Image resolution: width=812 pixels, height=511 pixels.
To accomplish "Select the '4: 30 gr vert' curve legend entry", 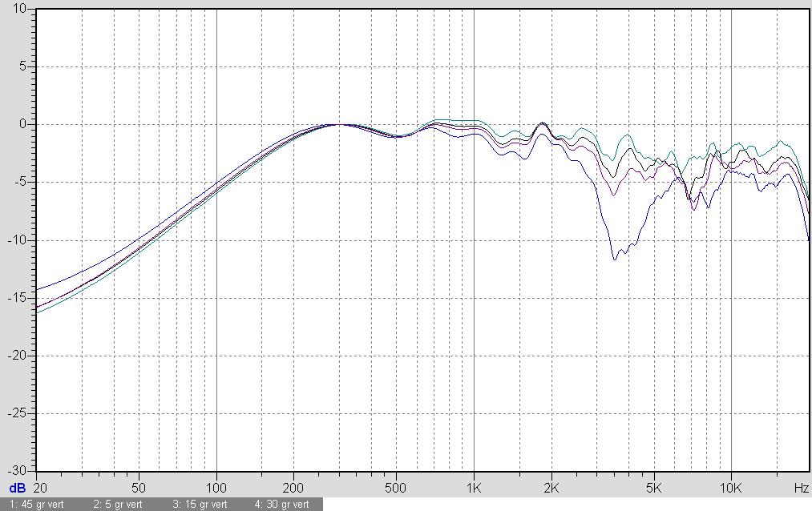I will tap(281, 505).
